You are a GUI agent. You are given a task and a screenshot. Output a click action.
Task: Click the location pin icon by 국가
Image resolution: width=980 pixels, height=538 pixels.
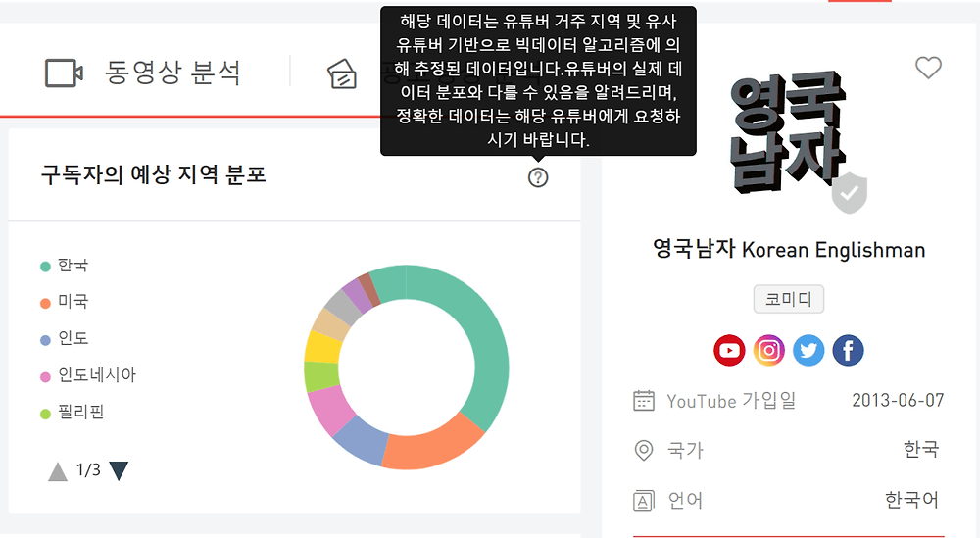pyautogui.click(x=644, y=450)
